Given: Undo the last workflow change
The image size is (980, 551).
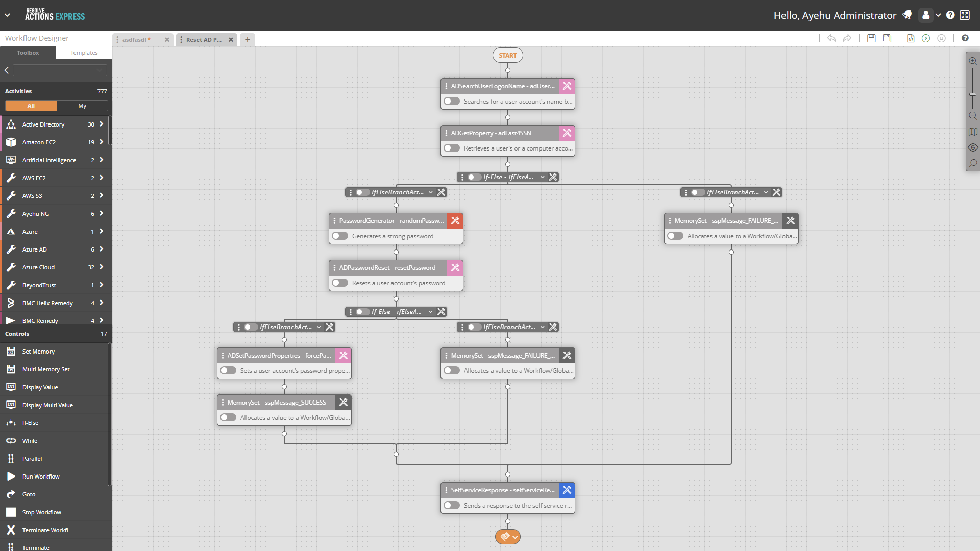Looking at the screenshot, I should 831,38.
